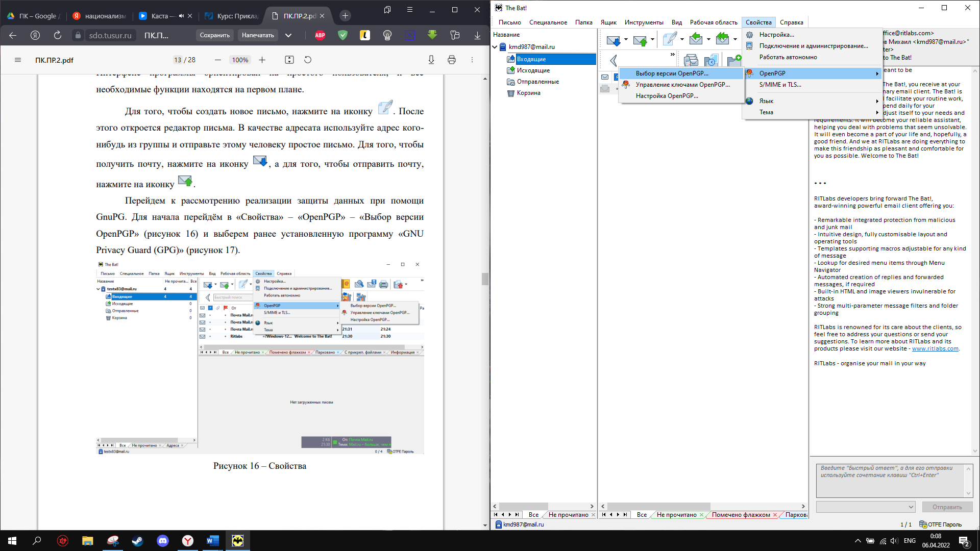980x551 pixels.
Task: Expand chevron next to 'Напечатать' button
Action: pos(288,35)
